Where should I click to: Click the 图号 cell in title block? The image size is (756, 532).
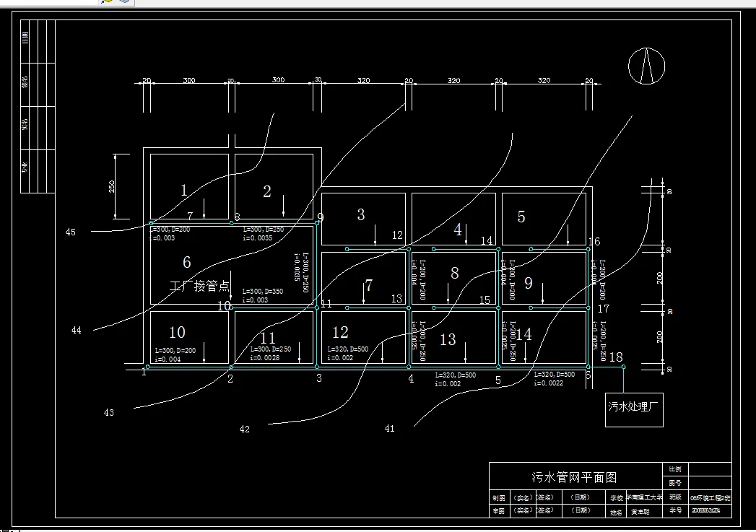(x=675, y=482)
